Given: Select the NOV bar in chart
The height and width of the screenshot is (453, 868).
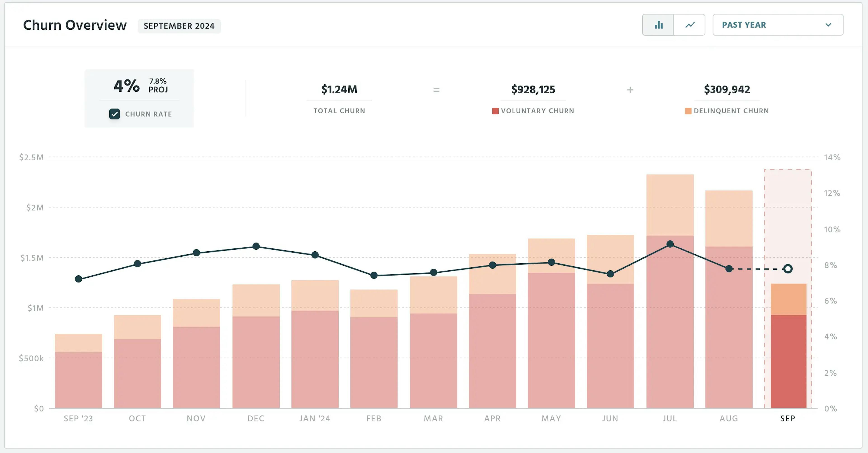Looking at the screenshot, I should point(196,353).
